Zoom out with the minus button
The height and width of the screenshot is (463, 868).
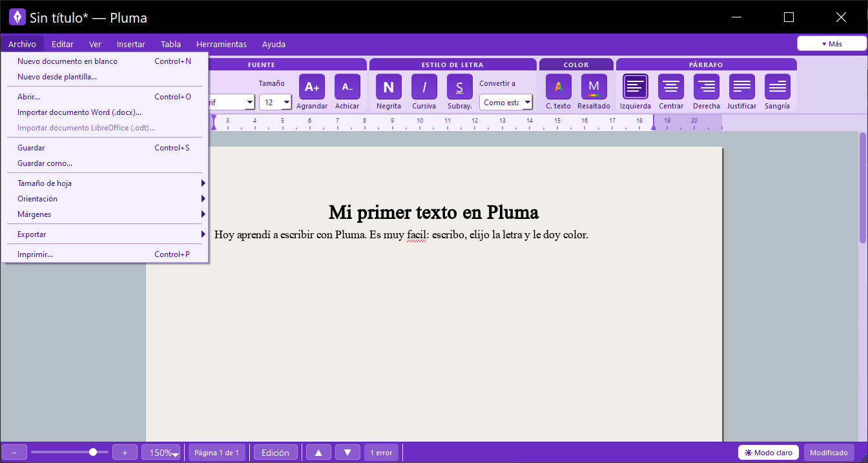[x=14, y=453]
